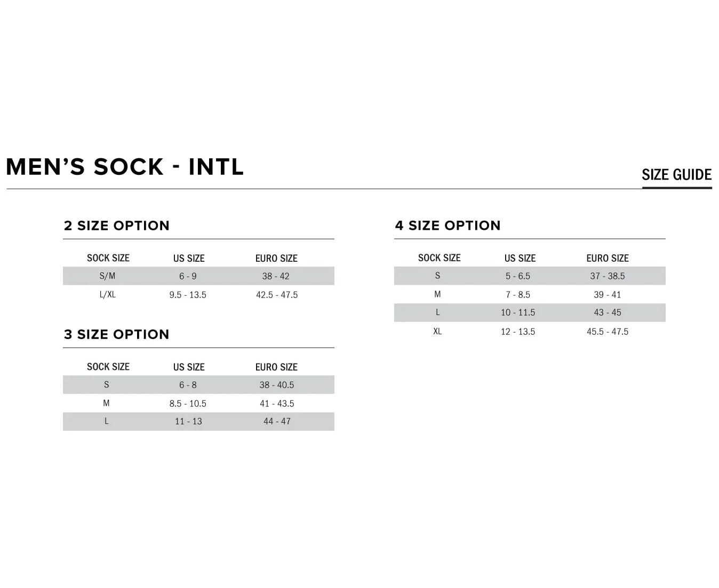Viewport: 719px width, 588px height.
Task: Click the US size 5 - 6.5 cell
Action: coord(518,276)
